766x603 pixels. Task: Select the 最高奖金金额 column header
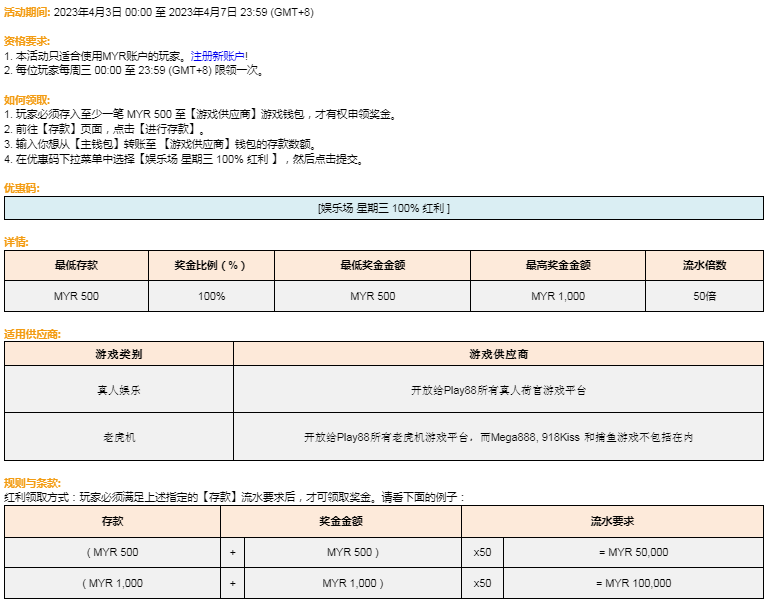(x=557, y=266)
